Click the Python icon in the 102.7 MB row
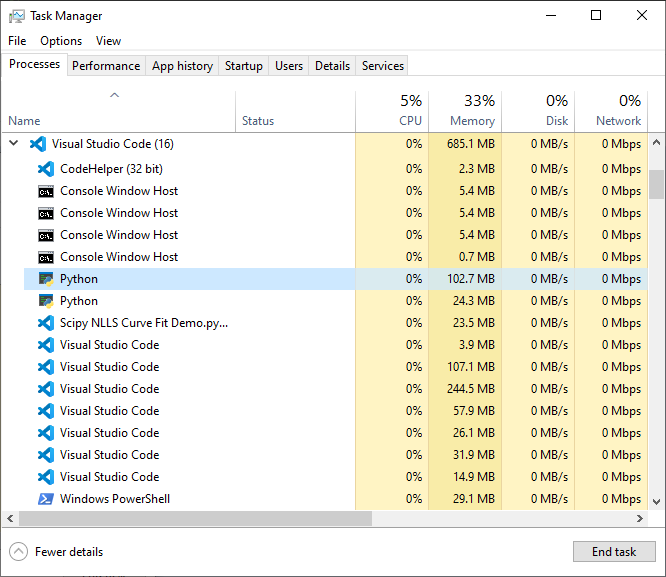The width and height of the screenshot is (666, 577). (x=46, y=279)
